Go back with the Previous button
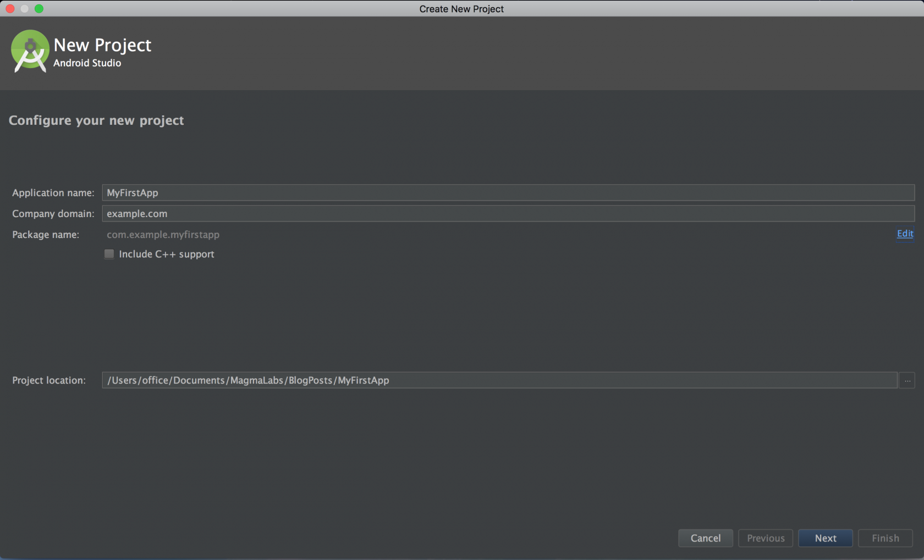This screenshot has height=560, width=924. (x=765, y=538)
